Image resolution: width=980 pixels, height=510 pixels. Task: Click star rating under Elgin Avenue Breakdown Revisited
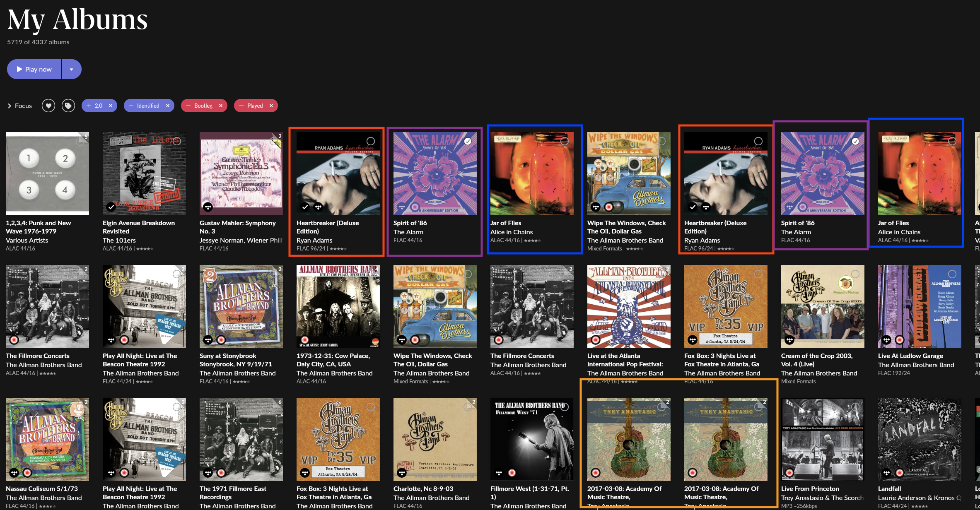pos(145,249)
